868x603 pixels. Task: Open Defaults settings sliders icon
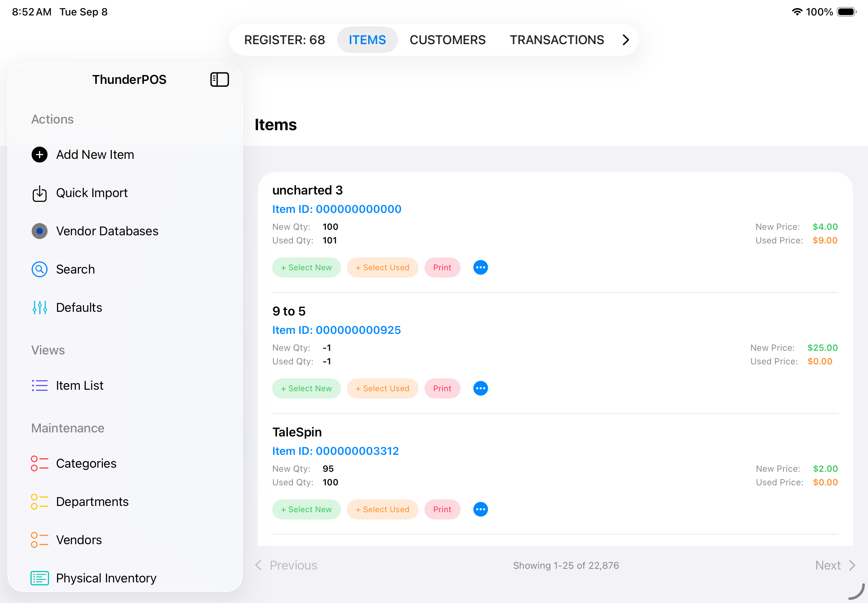tap(39, 307)
